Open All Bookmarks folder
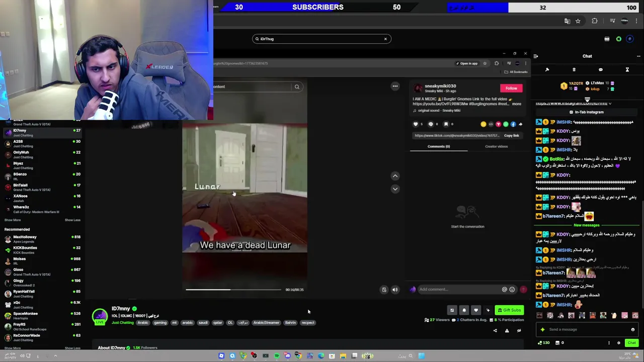This screenshot has width=644, height=362. [516, 72]
